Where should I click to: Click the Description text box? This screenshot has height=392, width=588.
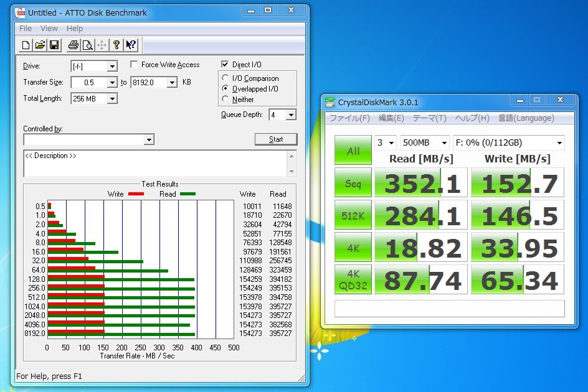(x=156, y=164)
